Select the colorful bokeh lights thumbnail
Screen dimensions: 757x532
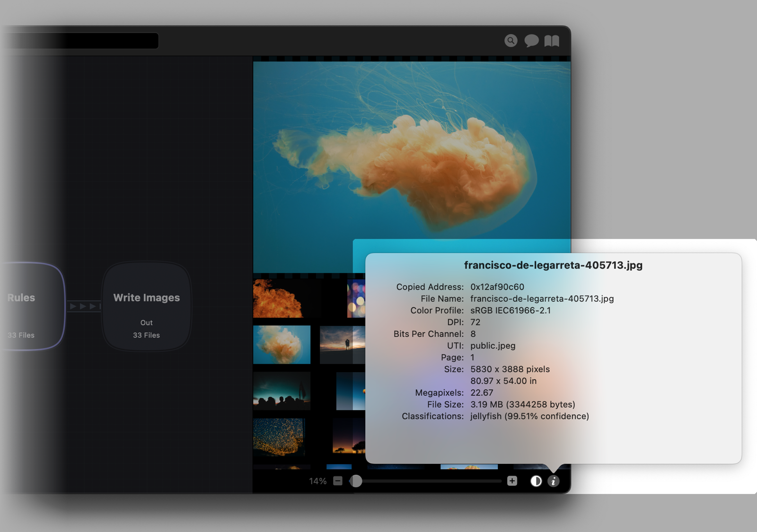click(x=356, y=298)
